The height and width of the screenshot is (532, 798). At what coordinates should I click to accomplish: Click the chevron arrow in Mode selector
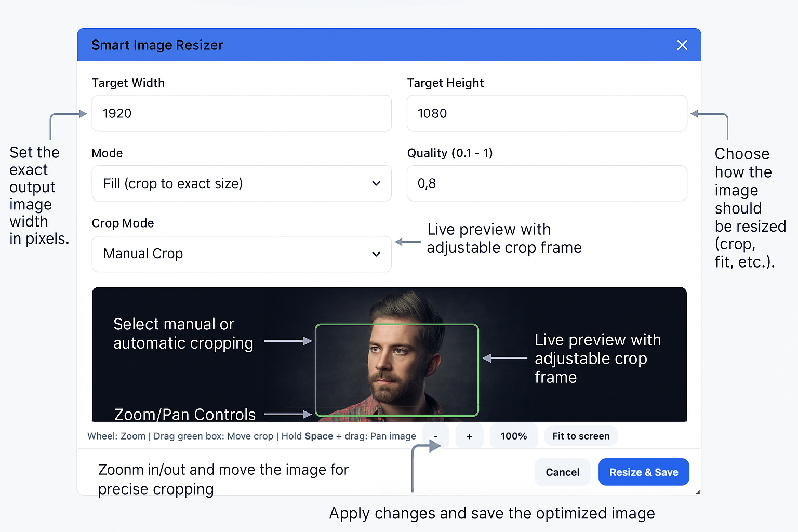point(376,183)
